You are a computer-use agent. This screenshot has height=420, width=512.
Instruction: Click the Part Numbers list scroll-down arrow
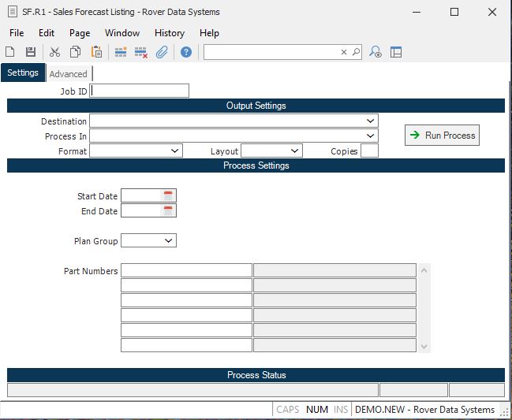tap(425, 346)
